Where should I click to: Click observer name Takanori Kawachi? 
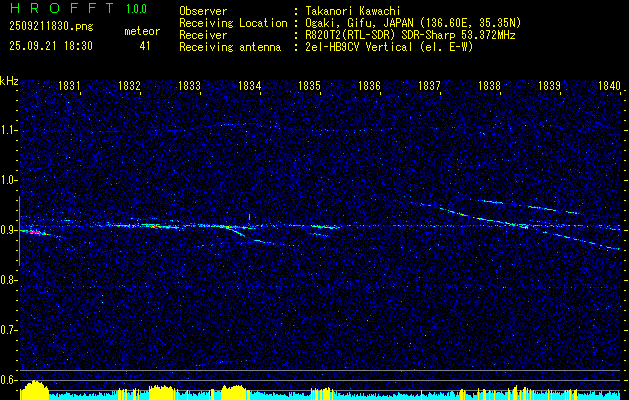pyautogui.click(x=352, y=11)
